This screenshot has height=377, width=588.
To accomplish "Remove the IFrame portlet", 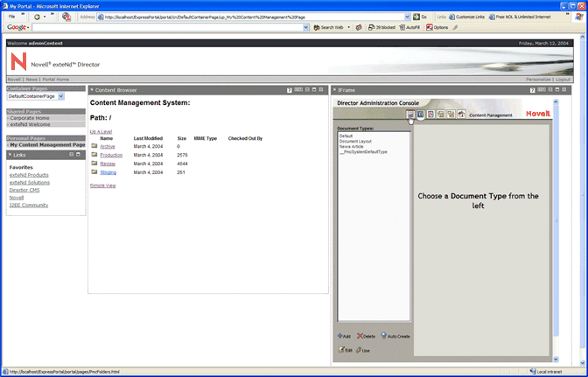I will coord(564,90).
